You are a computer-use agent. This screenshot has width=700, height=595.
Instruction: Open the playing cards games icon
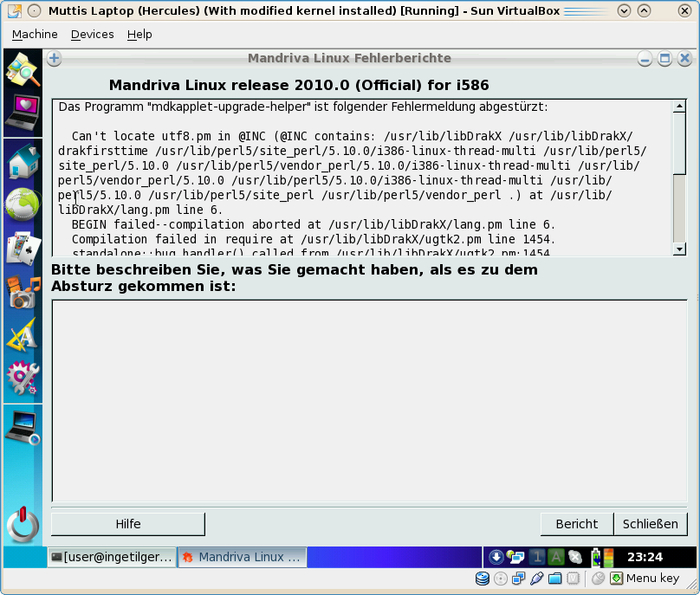pos(23,249)
